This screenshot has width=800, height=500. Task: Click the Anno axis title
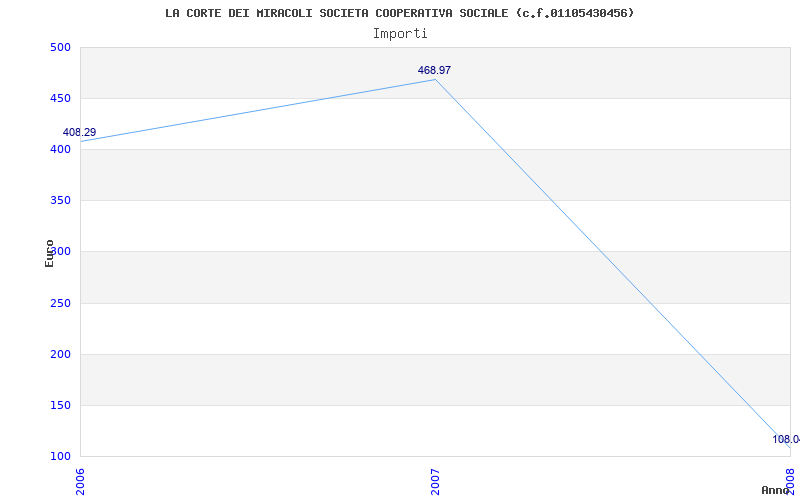[x=775, y=490]
